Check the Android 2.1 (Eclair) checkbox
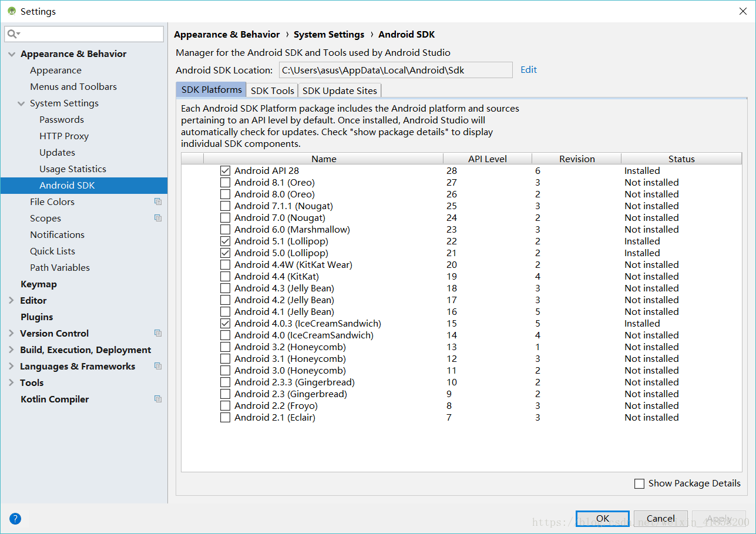756x534 pixels. click(225, 417)
